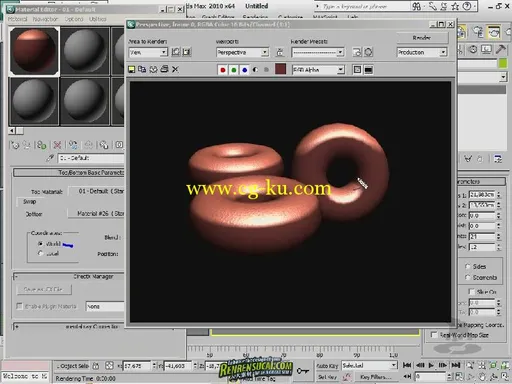Select the red material sample sphere
Image resolution: width=512 pixels, height=384 pixels.
(34, 51)
